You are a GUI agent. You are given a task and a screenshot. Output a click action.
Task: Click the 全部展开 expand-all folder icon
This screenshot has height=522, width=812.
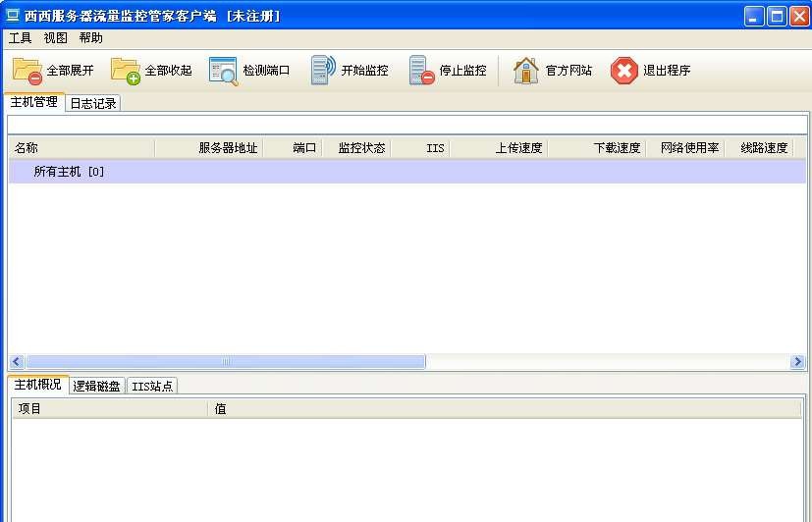27,71
